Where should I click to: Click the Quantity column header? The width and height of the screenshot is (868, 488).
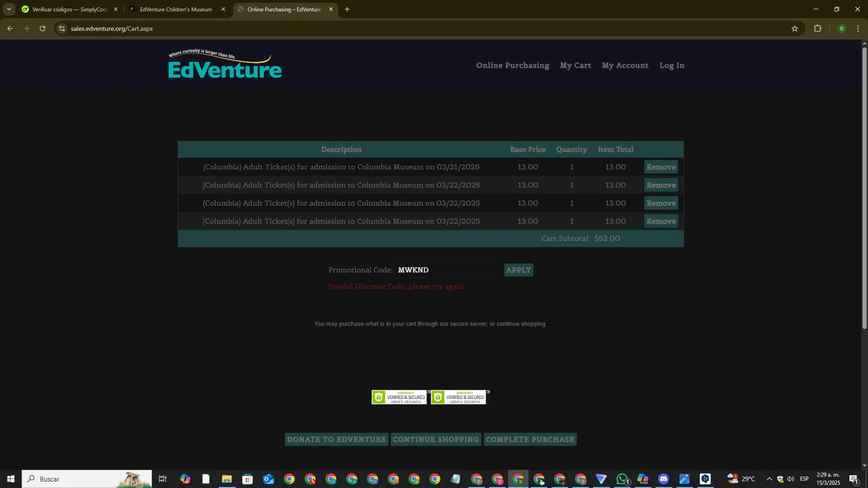click(572, 149)
